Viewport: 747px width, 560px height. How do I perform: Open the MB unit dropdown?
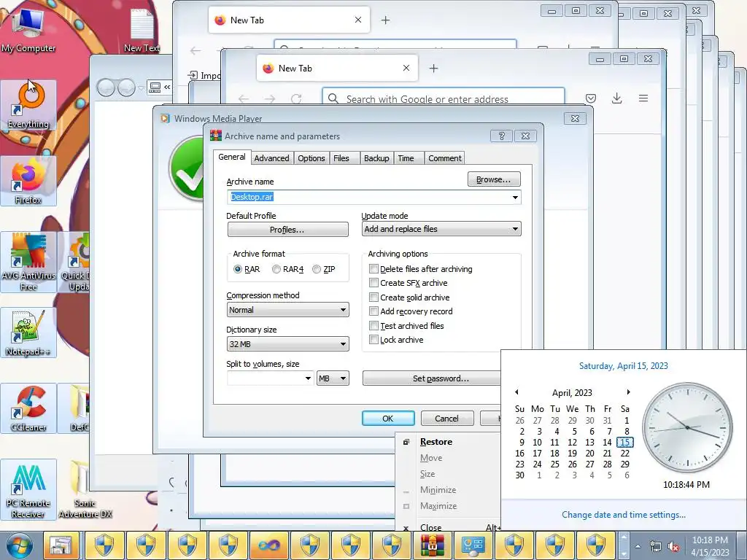(333, 378)
